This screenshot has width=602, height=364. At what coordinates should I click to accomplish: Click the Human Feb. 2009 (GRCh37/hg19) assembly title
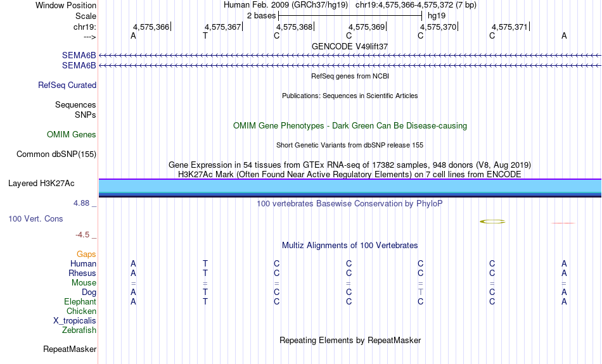(x=286, y=5)
